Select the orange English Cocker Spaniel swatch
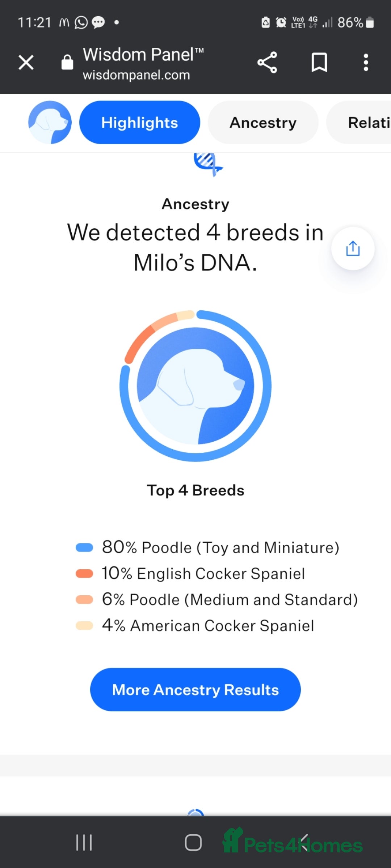 84,574
